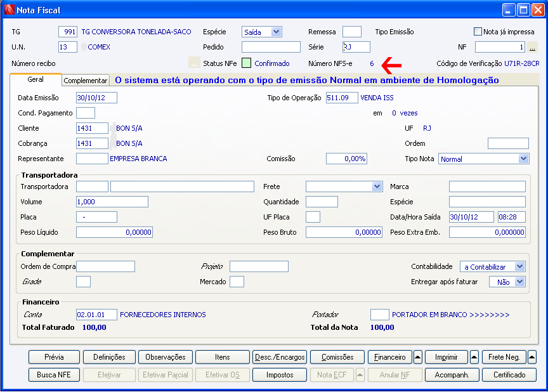Maximize the Nota Fiscal window
Screen dimensions: 548x392
click(x=524, y=10)
